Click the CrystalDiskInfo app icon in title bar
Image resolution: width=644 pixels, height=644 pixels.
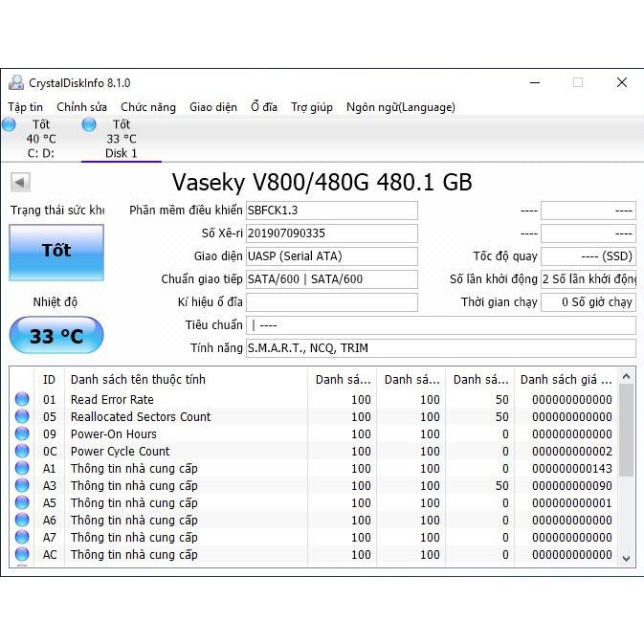(x=16, y=83)
